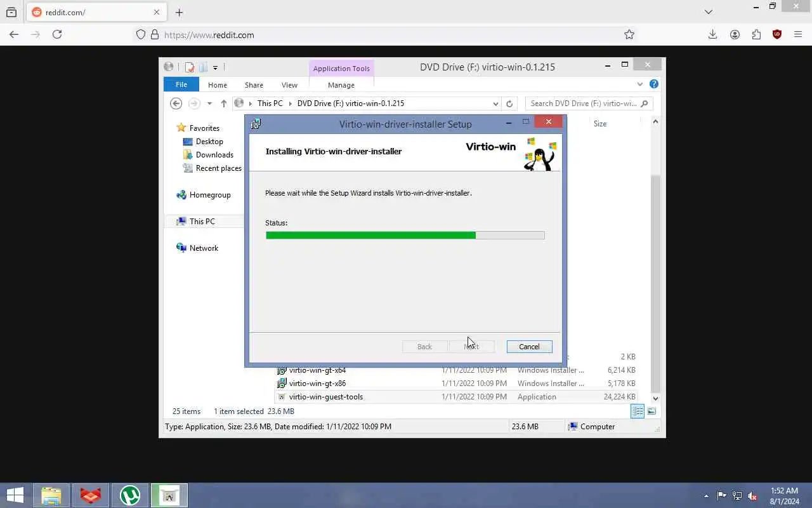Cancel the Virtio-win driver installation
The image size is (812, 508).
[x=529, y=347]
